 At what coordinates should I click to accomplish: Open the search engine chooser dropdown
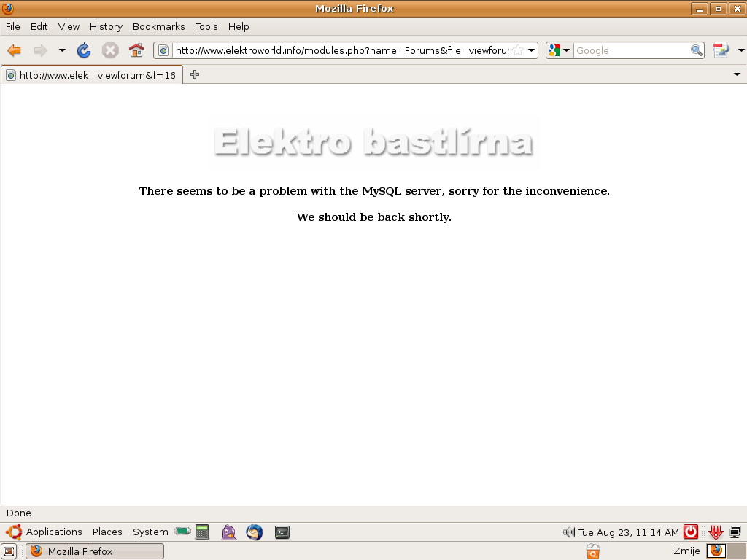point(560,50)
